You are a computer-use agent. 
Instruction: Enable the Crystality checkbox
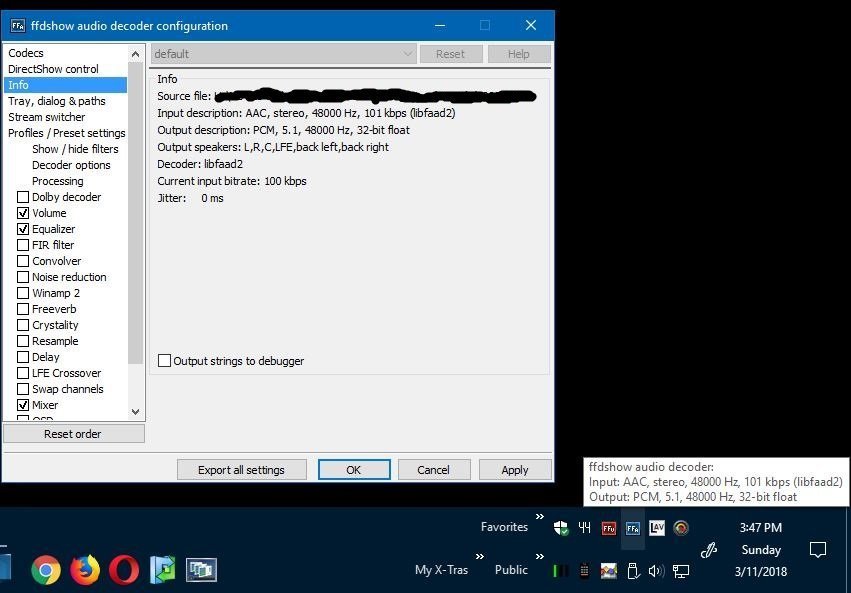click(23, 325)
